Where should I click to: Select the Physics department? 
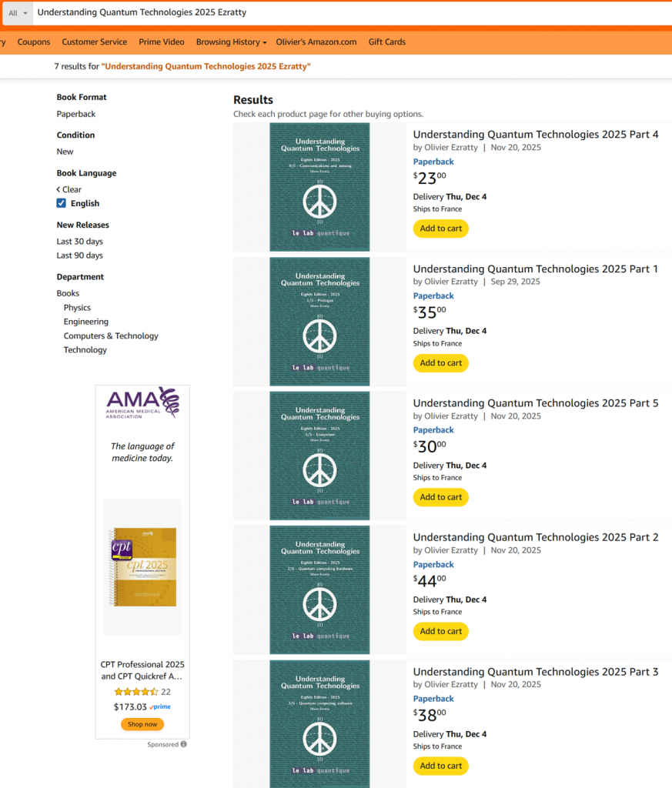[x=77, y=308]
